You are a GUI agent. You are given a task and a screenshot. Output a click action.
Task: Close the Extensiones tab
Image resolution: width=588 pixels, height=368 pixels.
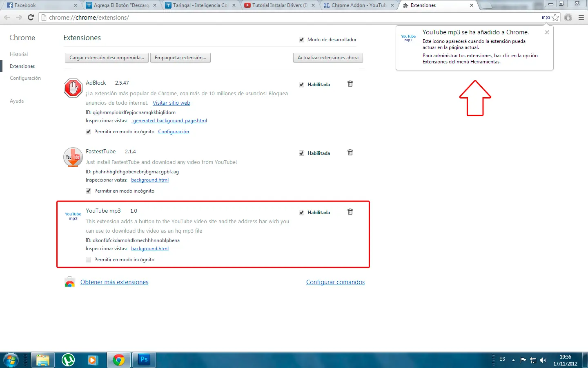pos(472,5)
